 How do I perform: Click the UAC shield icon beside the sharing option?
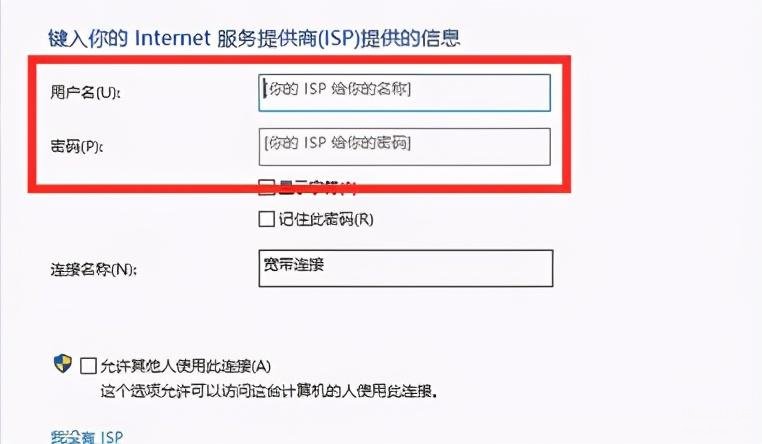pos(63,363)
